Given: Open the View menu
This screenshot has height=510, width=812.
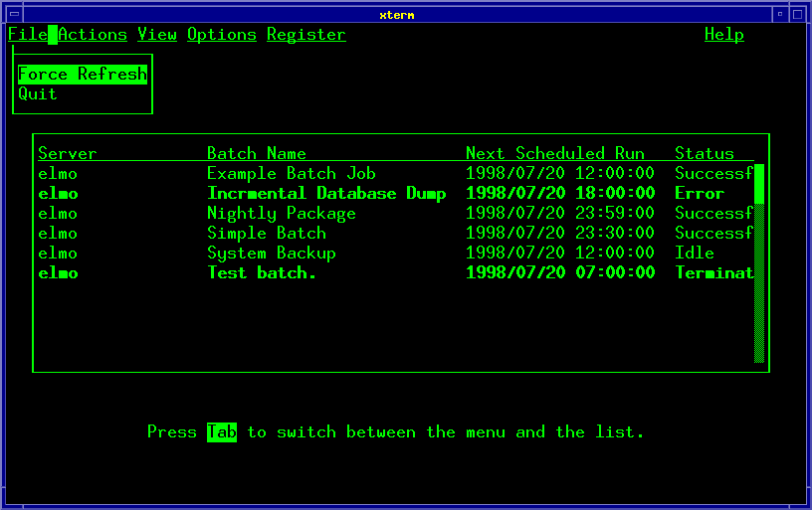Looking at the screenshot, I should [157, 35].
